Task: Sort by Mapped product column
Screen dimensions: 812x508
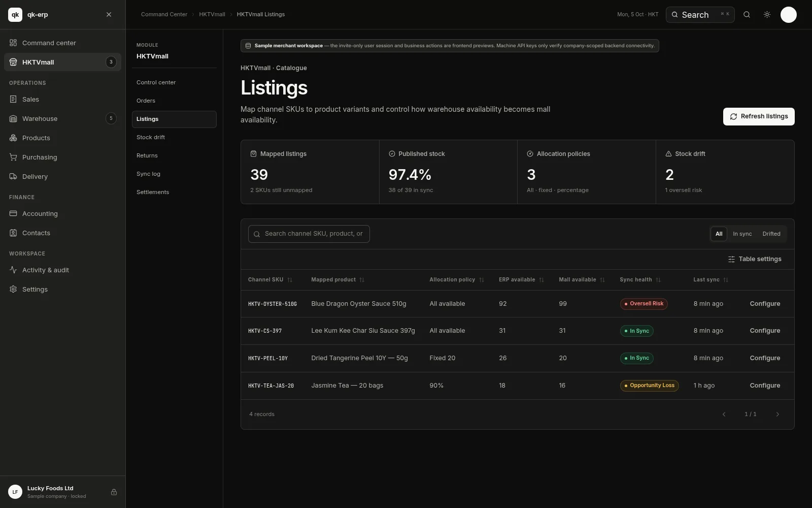Action: (x=337, y=280)
